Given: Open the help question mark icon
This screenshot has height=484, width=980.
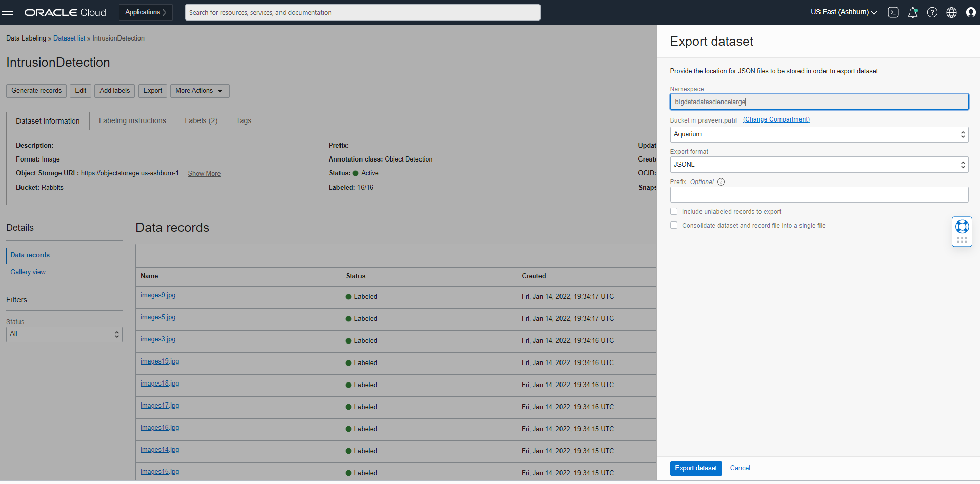Looking at the screenshot, I should pyautogui.click(x=932, y=12).
